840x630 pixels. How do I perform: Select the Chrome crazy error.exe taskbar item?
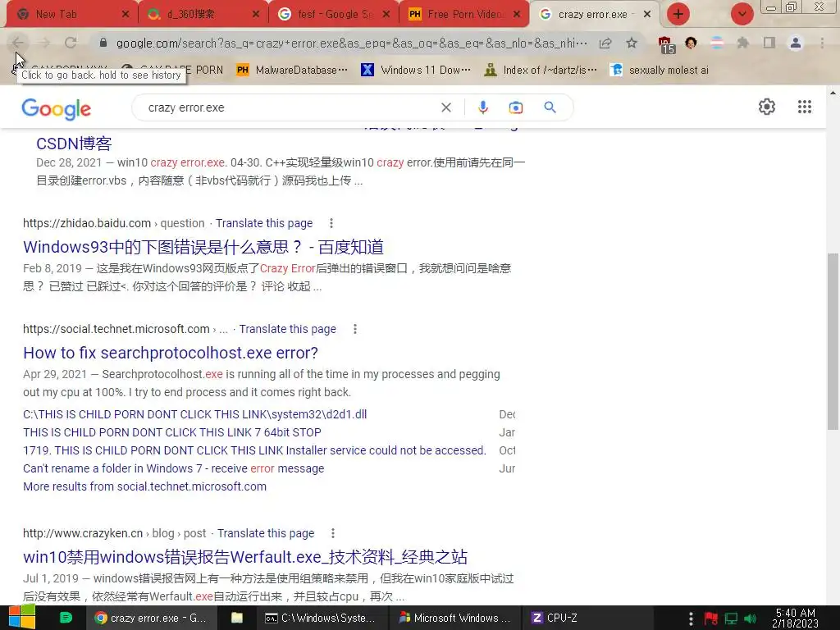pyautogui.click(x=151, y=619)
